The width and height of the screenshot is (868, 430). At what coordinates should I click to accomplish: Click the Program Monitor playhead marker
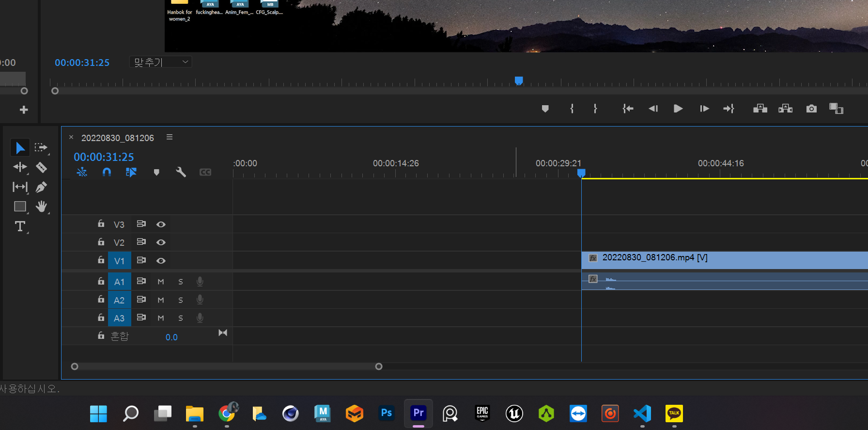519,80
